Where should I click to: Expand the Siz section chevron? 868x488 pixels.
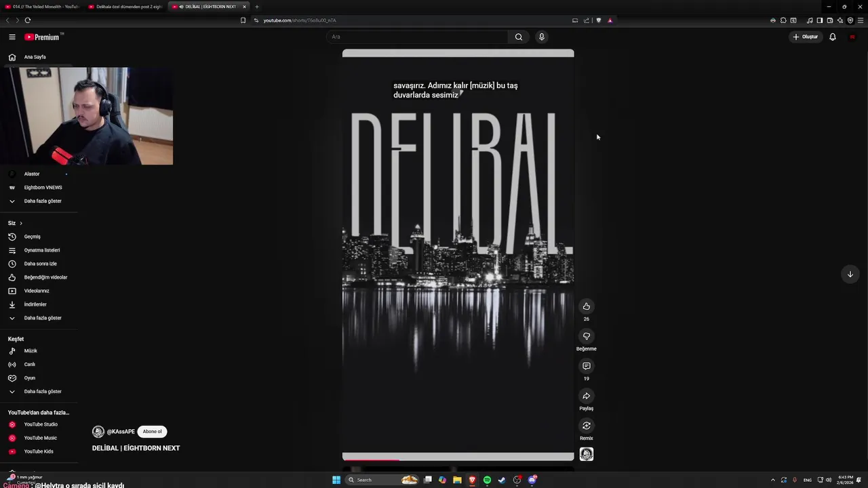(x=21, y=223)
